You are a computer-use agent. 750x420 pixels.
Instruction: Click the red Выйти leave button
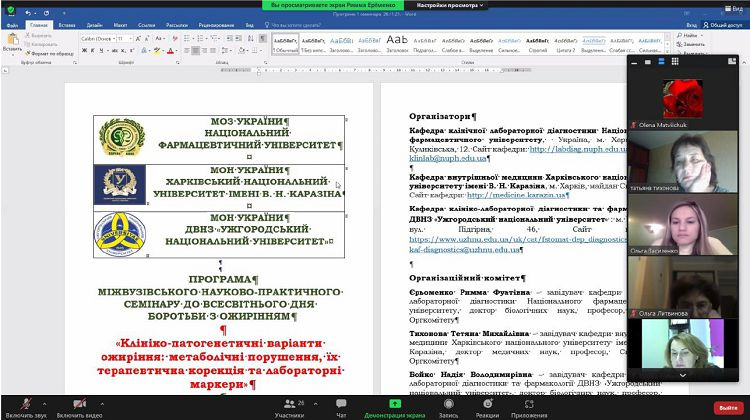[x=728, y=408]
